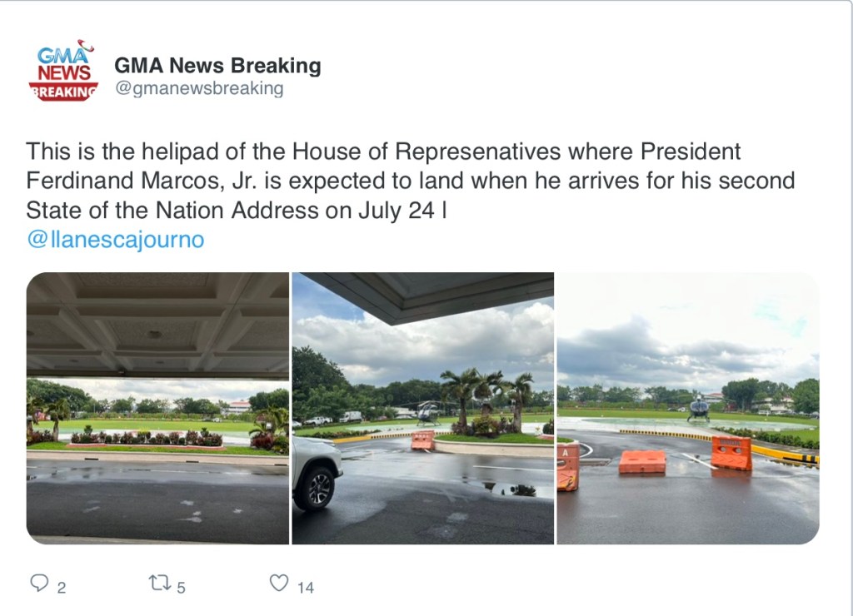Click the @gmanewsbreaking handle
Viewport: 853px width, 616px height.
click(198, 88)
